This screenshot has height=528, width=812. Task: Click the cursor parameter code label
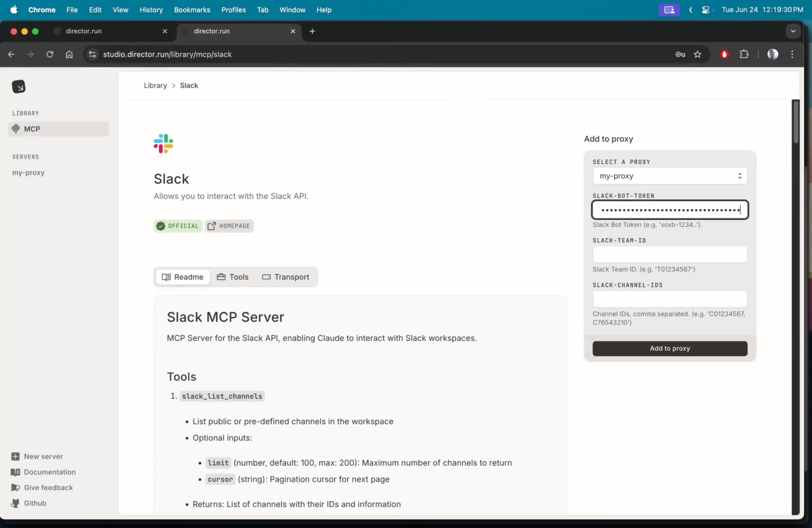pos(220,479)
